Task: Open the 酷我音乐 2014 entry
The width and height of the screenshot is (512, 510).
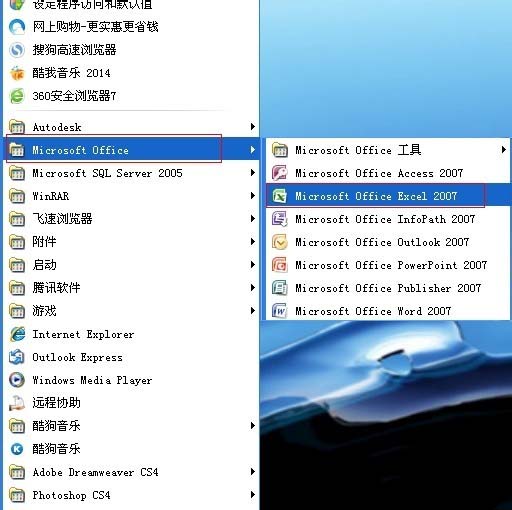Action: [132, 73]
